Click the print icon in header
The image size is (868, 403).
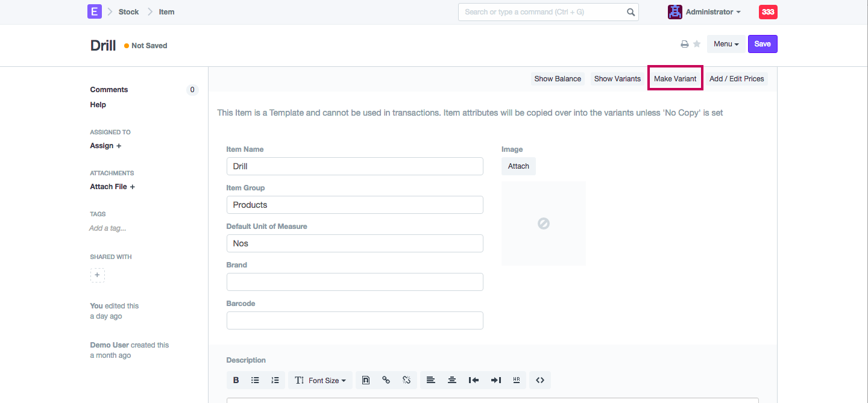pos(684,44)
